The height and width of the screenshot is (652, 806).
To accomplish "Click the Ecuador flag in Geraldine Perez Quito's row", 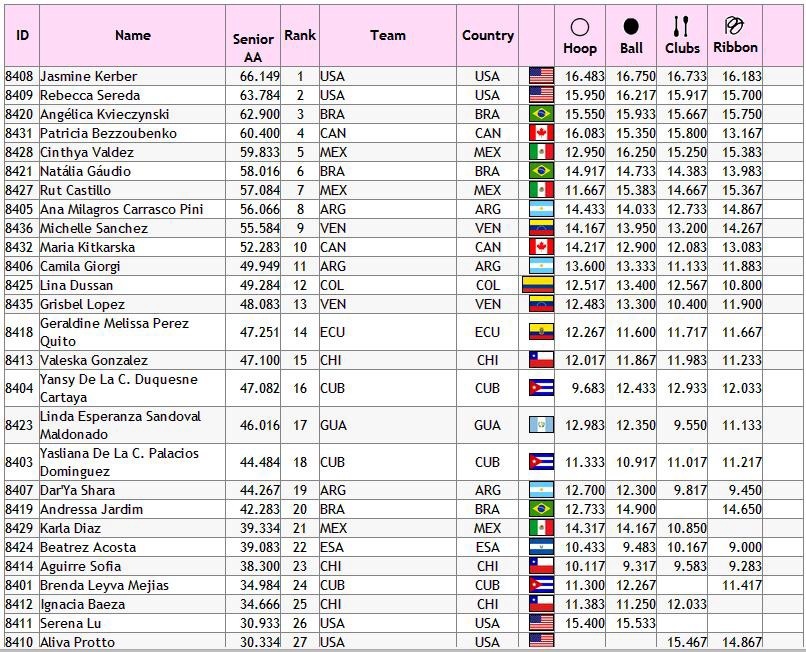I will point(541,332).
